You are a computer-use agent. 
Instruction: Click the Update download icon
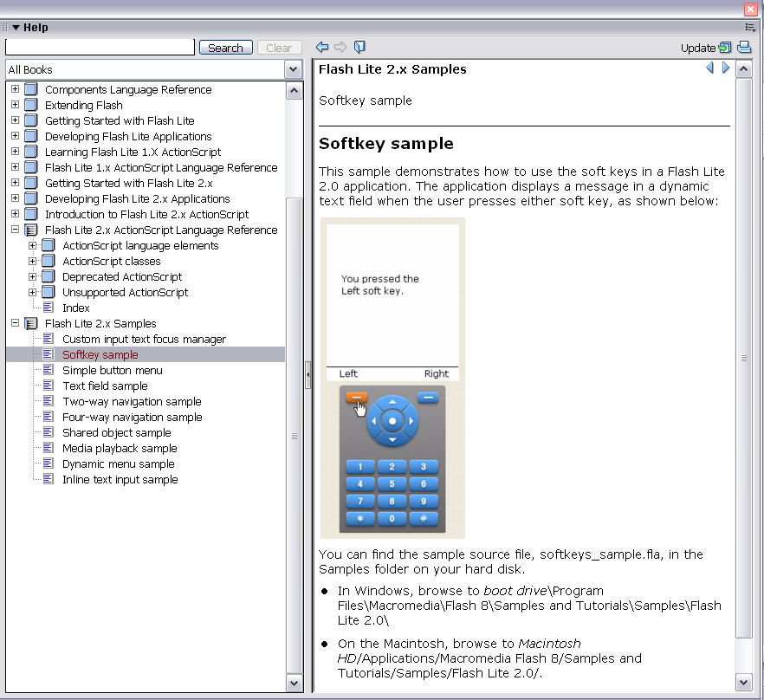tap(724, 48)
